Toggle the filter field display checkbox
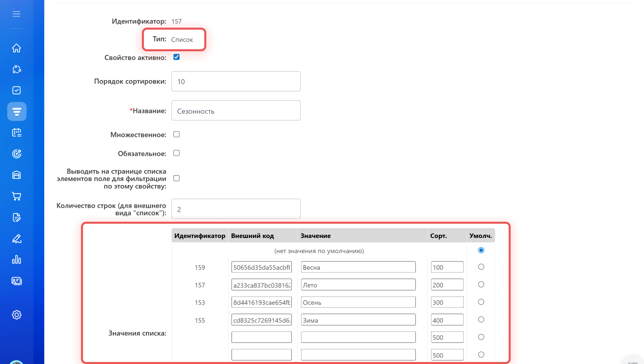Viewport: 644px width, 364px height. pyautogui.click(x=176, y=178)
